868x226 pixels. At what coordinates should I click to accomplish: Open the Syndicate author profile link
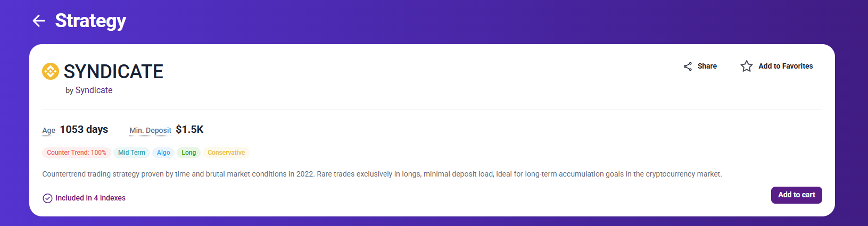[x=94, y=90]
